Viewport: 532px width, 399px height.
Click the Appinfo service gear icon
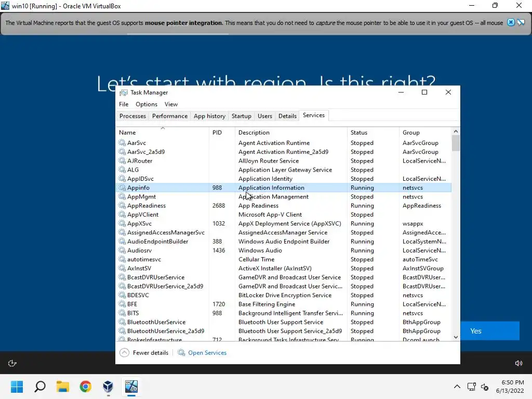click(x=122, y=188)
